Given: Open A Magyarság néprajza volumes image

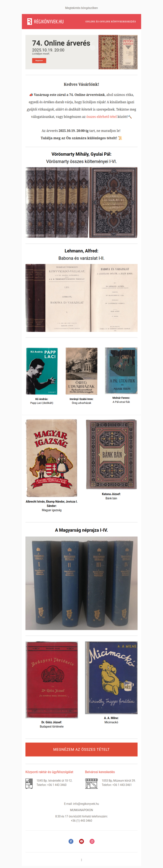Looking at the screenshot, I should [81, 583].
